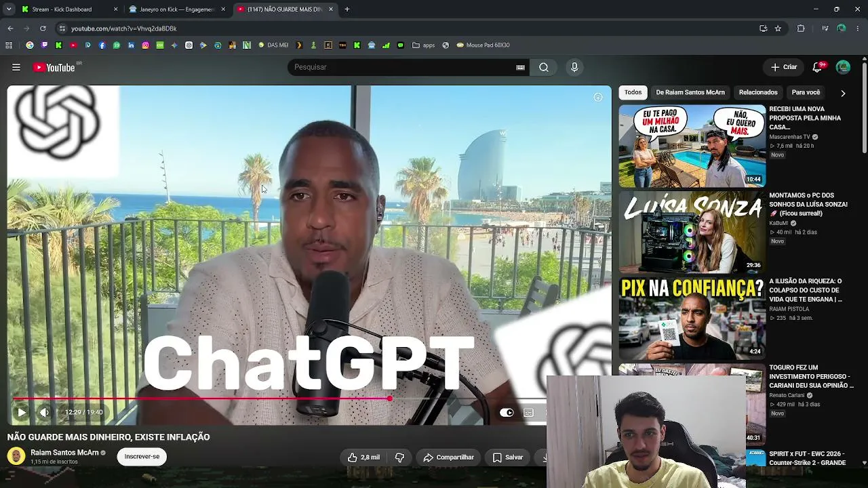Select the Para você filter chip
868x488 pixels.
point(806,92)
